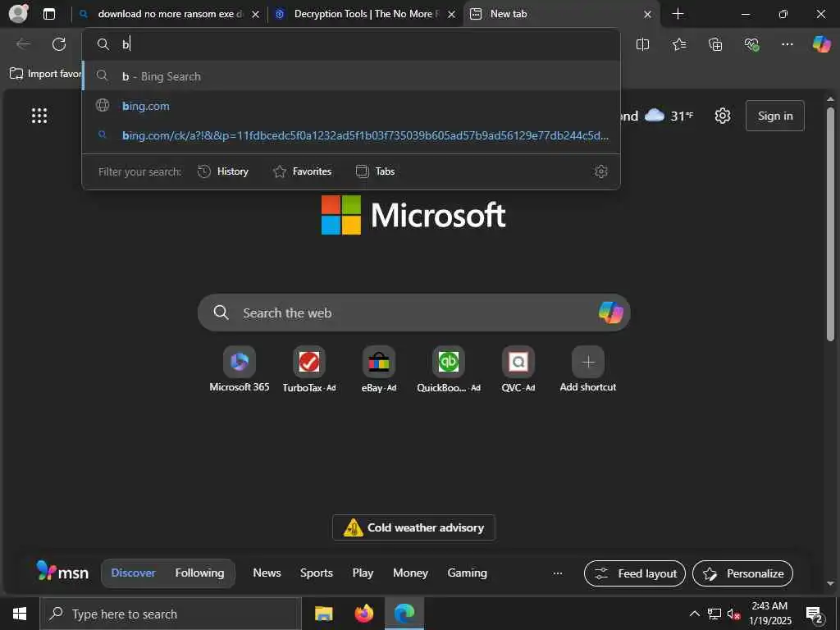This screenshot has height=630, width=840.
Task: Filter search by Favorites
Action: (302, 171)
